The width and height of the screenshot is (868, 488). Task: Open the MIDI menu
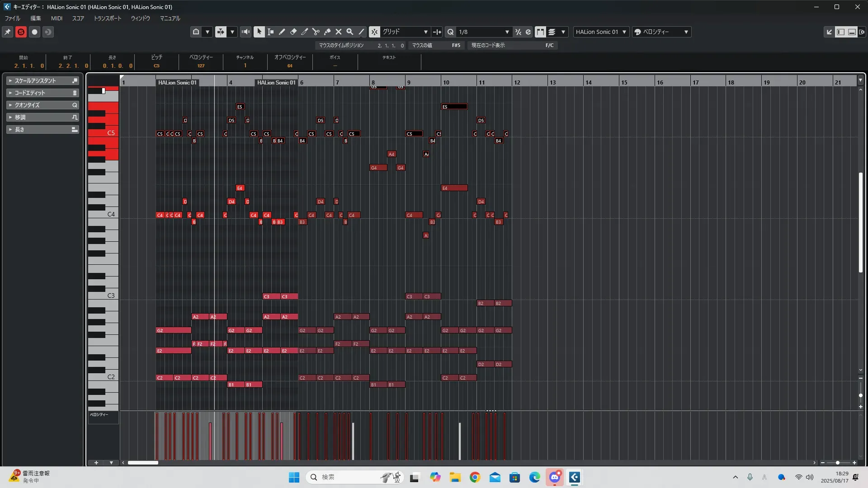coord(57,19)
